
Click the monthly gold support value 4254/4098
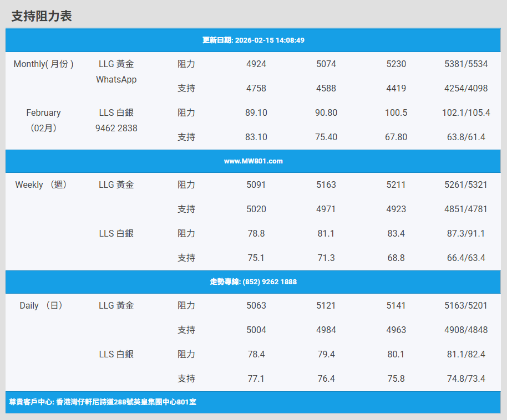[x=466, y=89]
